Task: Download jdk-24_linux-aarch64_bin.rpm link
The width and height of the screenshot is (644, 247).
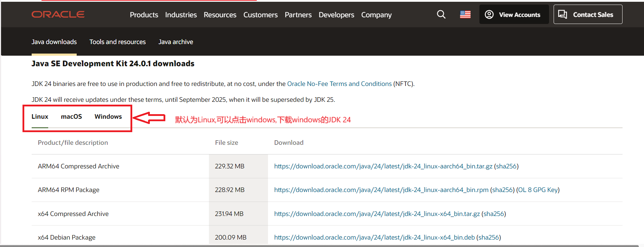Action: coord(381,190)
